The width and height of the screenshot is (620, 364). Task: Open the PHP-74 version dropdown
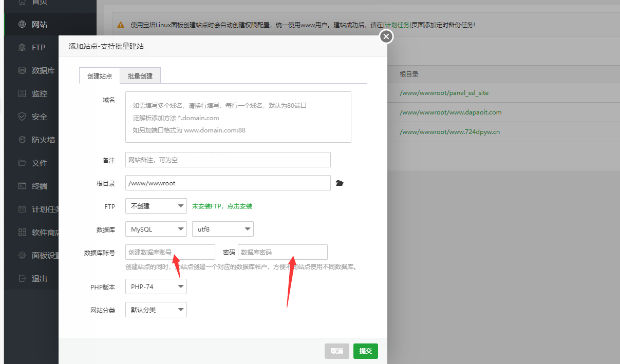coord(156,286)
